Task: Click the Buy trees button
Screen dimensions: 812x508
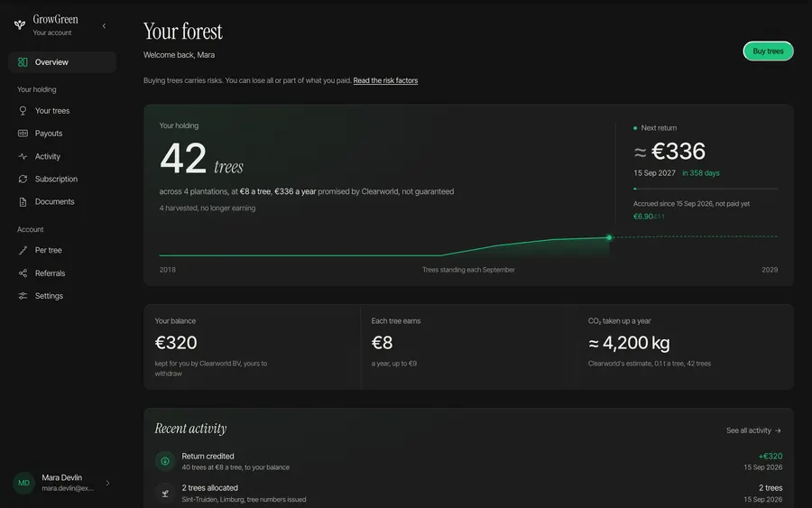Action: 768,51
